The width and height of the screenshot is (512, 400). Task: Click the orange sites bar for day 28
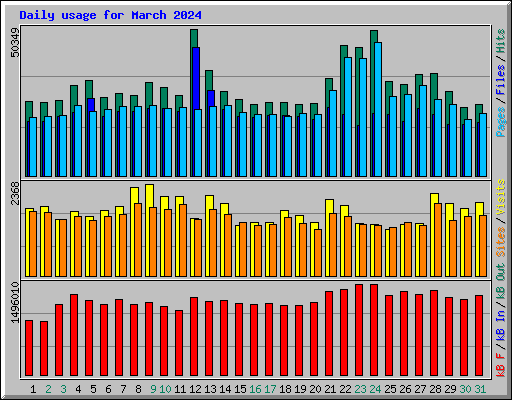[438, 240]
